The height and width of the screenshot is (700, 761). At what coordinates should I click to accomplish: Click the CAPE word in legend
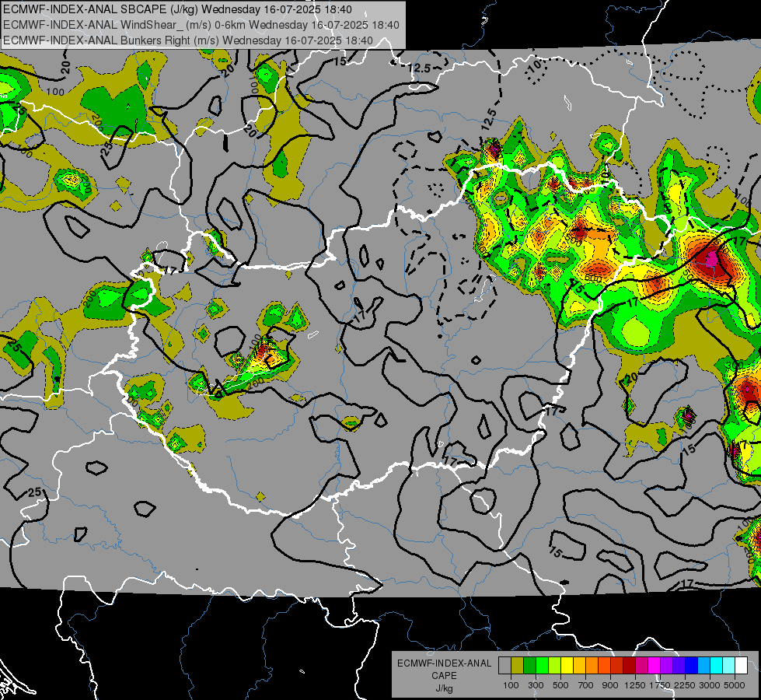pyautogui.click(x=444, y=675)
